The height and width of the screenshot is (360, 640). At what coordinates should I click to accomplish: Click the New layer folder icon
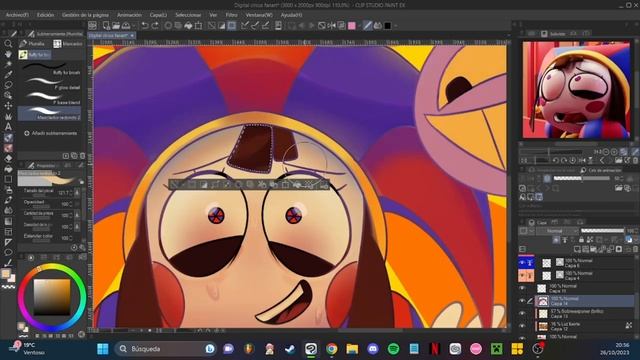[593, 249]
